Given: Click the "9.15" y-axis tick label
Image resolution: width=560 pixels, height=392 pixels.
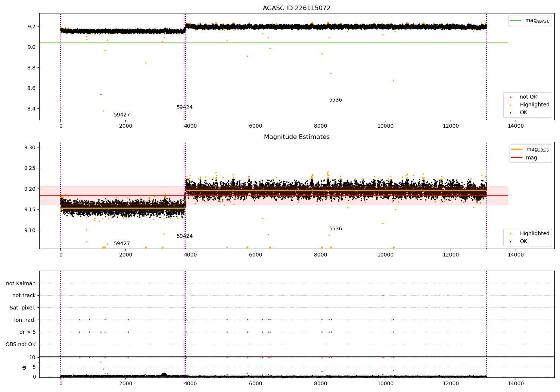Looking at the screenshot, I should [x=30, y=210].
